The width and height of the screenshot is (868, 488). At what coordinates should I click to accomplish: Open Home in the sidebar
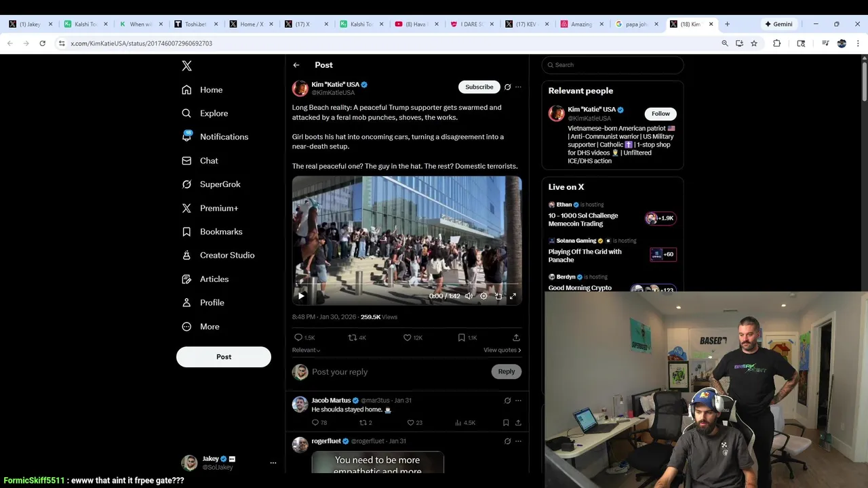pyautogui.click(x=202, y=89)
